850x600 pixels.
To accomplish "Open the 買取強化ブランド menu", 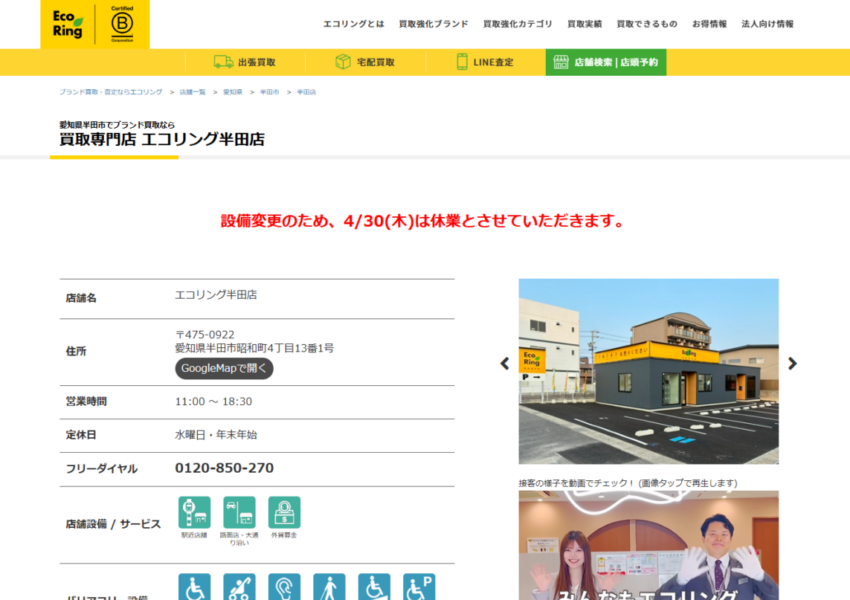I will pos(434,24).
